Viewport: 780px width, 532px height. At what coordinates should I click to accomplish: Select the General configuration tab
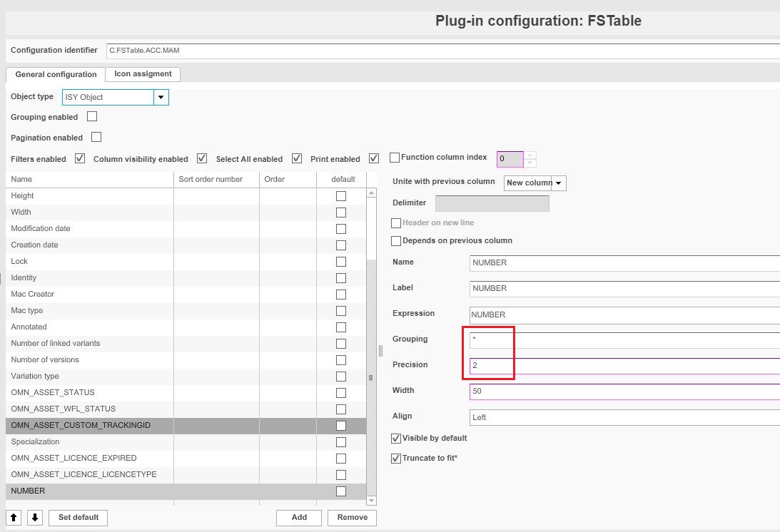click(x=56, y=74)
